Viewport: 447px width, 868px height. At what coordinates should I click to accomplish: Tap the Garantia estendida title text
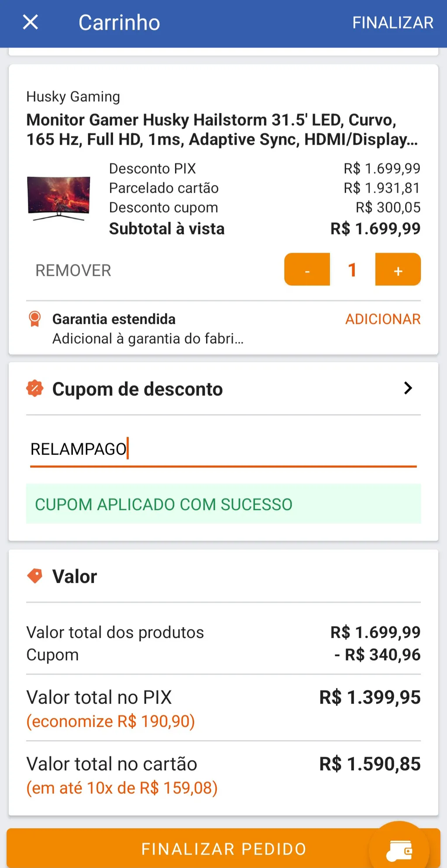(x=114, y=319)
